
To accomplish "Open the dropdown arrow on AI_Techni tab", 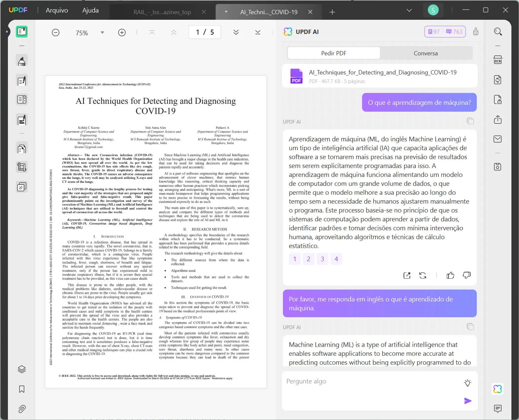I will coord(226,12).
